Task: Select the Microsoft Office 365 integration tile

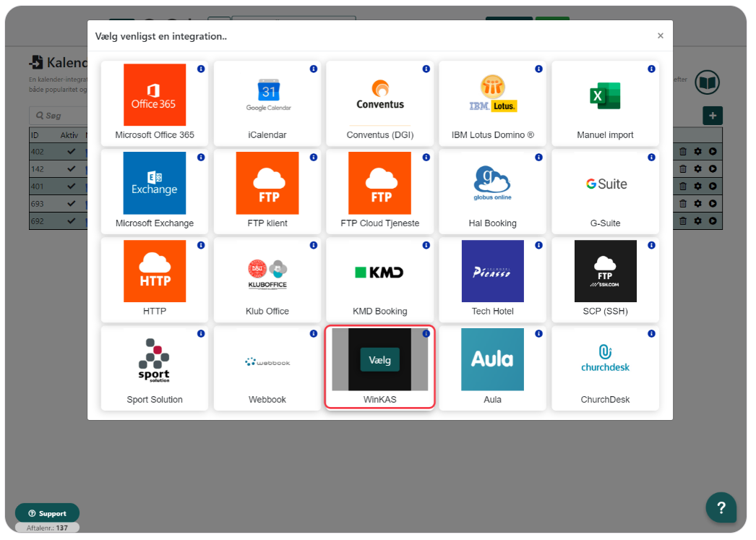Action: point(154,103)
